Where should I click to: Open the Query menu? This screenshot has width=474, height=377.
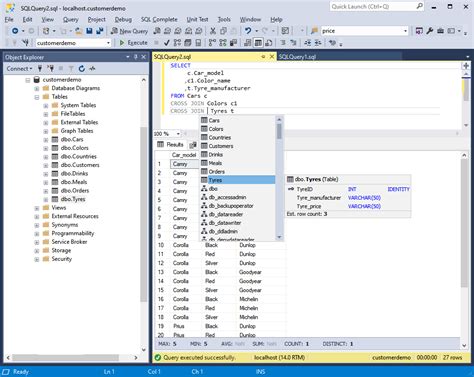(x=71, y=19)
